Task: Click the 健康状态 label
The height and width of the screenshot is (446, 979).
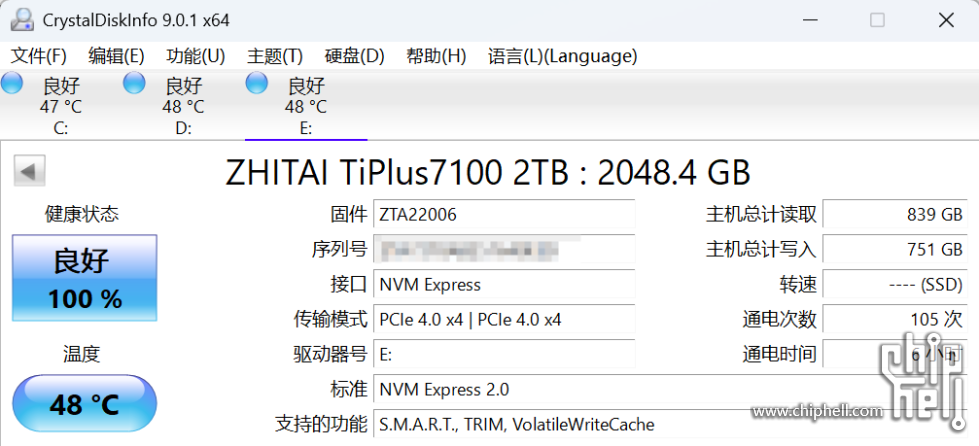Action: coord(82,215)
